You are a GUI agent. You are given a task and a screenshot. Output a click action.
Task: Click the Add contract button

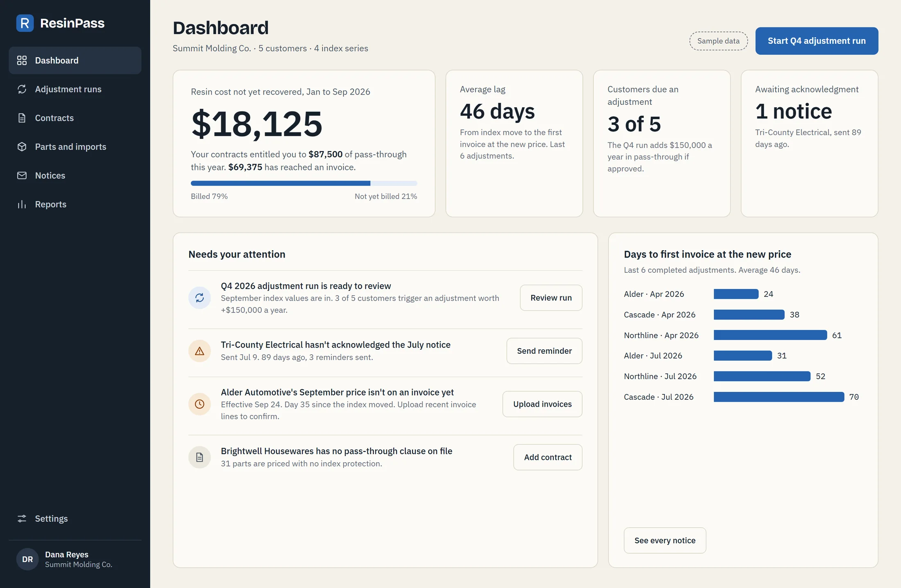coord(548,457)
